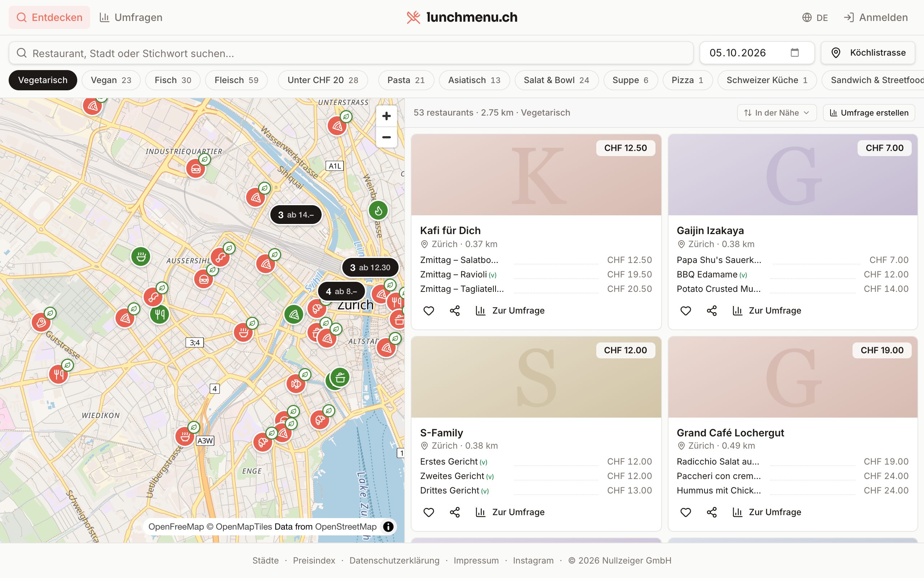Open the '3 ab 12.30' map cluster
Image resolution: width=924 pixels, height=578 pixels.
[370, 268]
